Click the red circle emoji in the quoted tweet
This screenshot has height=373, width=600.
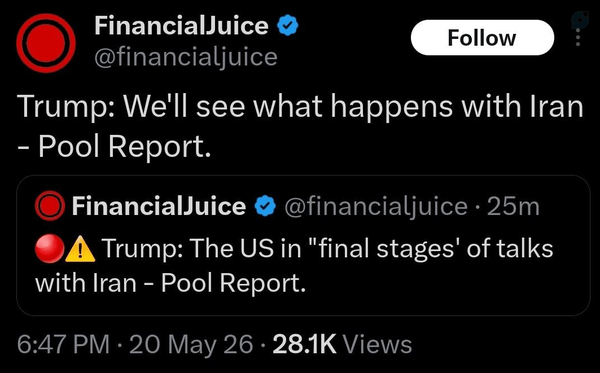pos(49,248)
